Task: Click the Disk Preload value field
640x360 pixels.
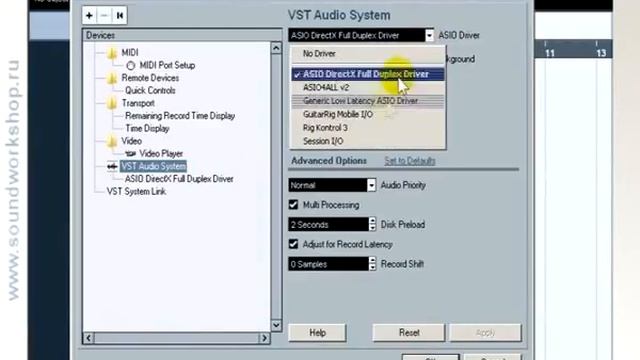Action: 328,224
